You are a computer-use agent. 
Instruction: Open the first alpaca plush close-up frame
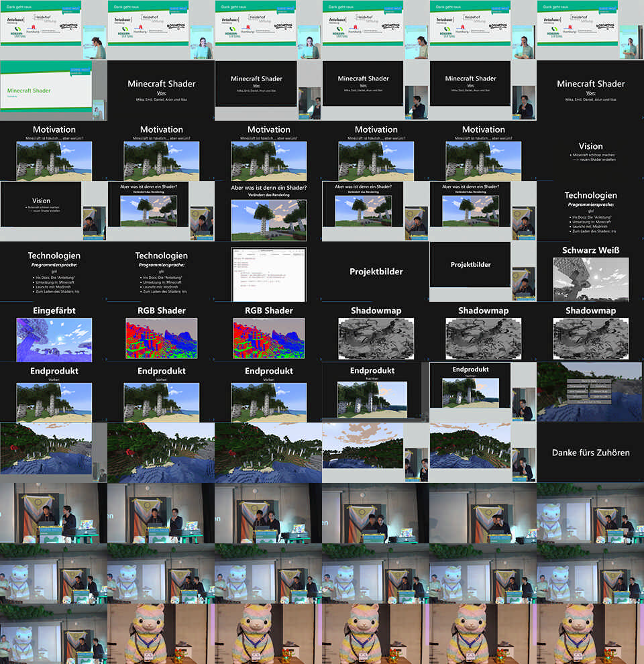(161, 633)
